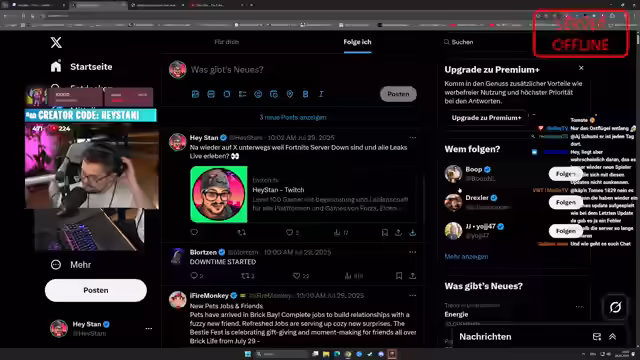Open the Mehr menu
The image size is (640, 360).
pyautogui.click(x=71, y=264)
